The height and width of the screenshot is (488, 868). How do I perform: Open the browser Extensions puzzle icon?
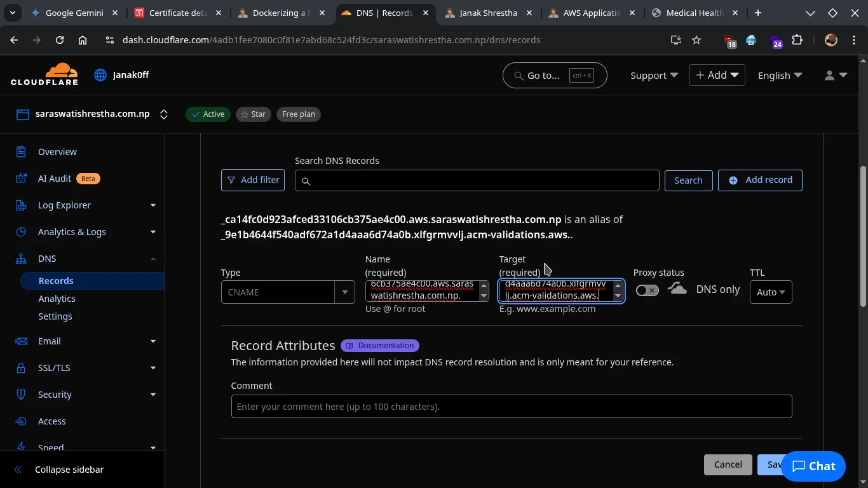point(797,40)
